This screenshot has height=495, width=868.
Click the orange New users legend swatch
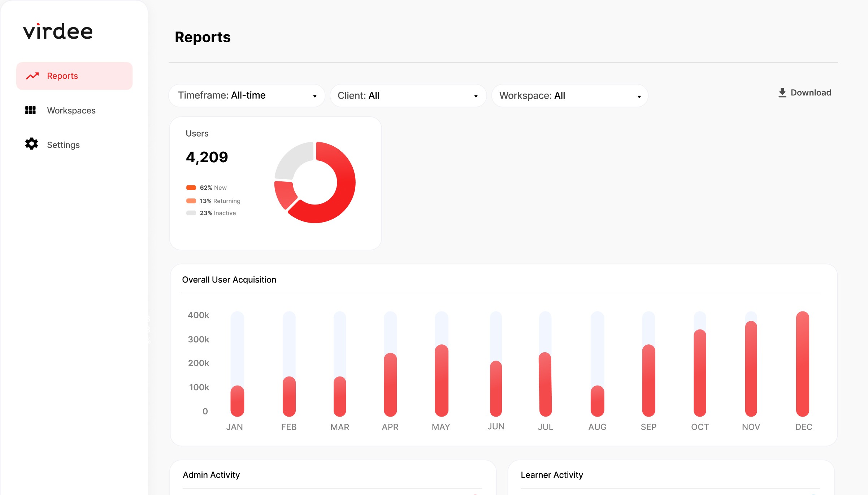click(x=191, y=188)
